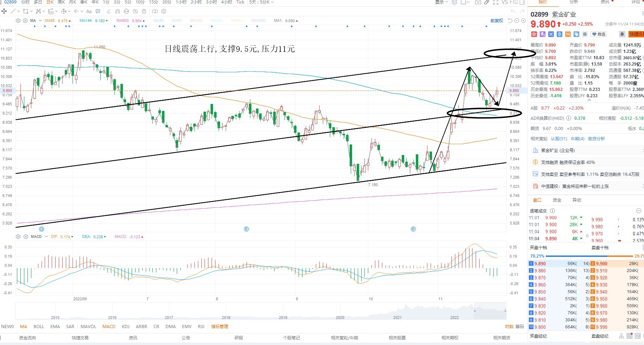Image resolution: width=644 pixels, height=345 pixels.
Task: Zoom out the chart with minus icon
Action: (517, 21)
